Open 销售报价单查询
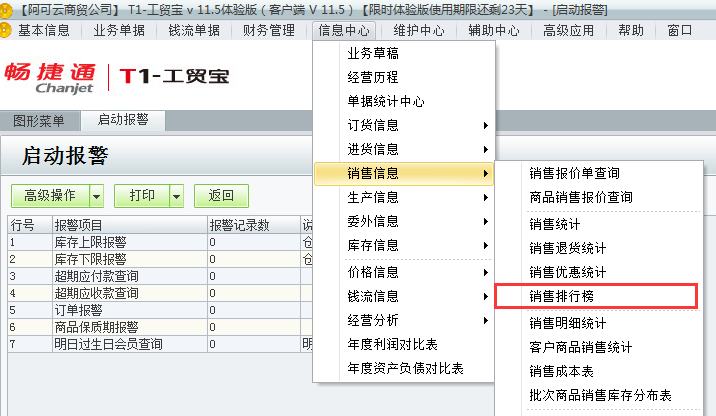This screenshot has width=716, height=416. coord(598,174)
